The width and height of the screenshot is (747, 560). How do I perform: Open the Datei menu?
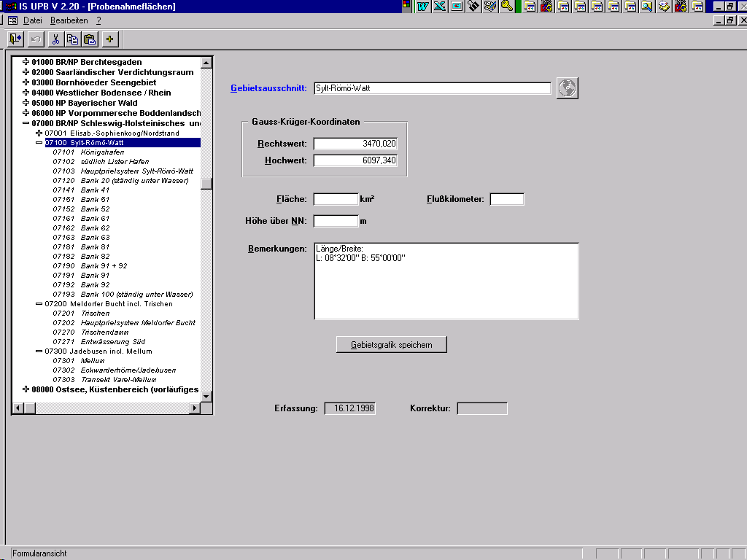click(x=33, y=20)
